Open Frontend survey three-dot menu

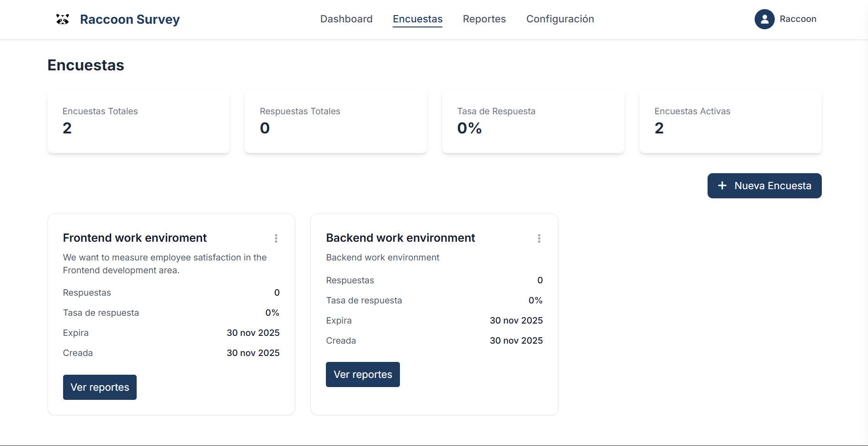click(x=276, y=239)
